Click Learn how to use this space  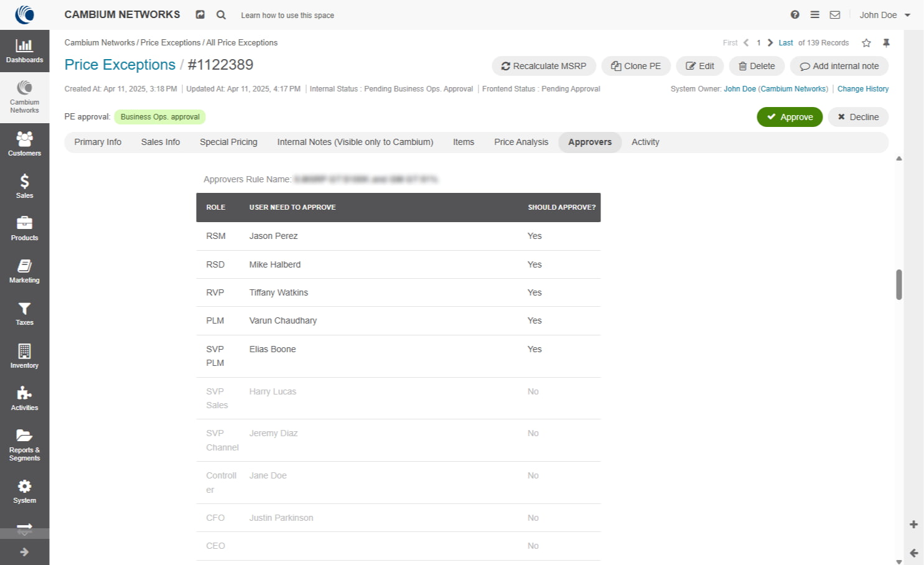coord(287,15)
